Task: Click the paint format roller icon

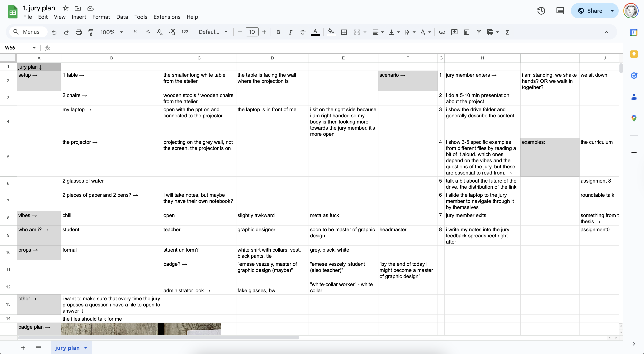Action: tap(91, 32)
